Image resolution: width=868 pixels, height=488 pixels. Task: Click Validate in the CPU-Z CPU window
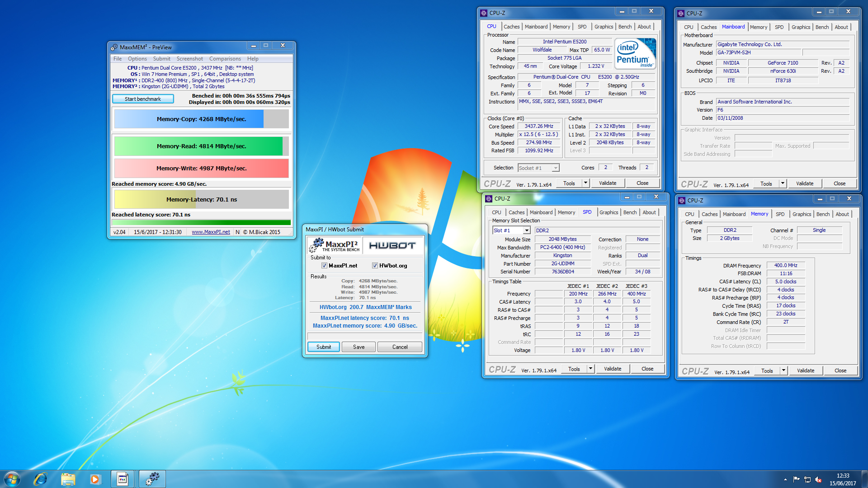608,183
